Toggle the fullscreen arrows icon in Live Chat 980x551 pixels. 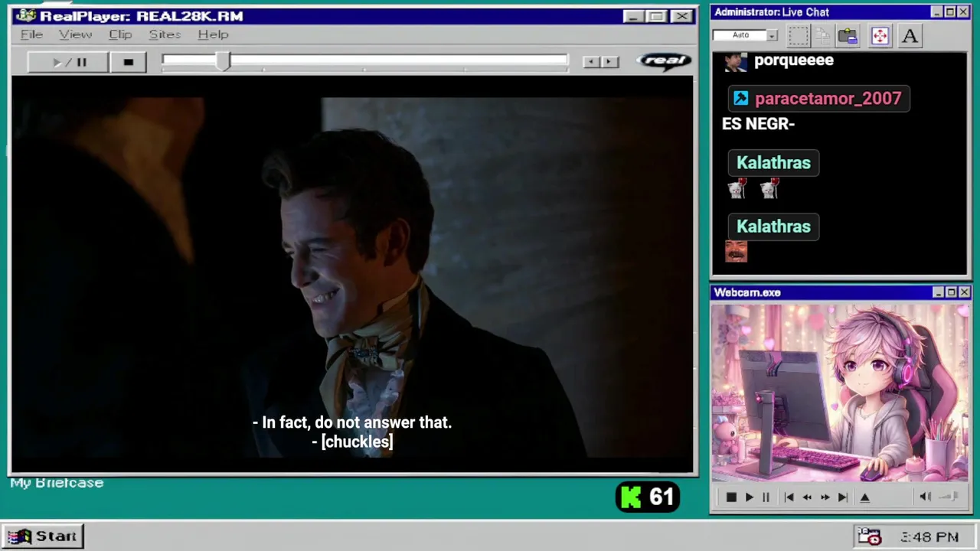point(879,35)
